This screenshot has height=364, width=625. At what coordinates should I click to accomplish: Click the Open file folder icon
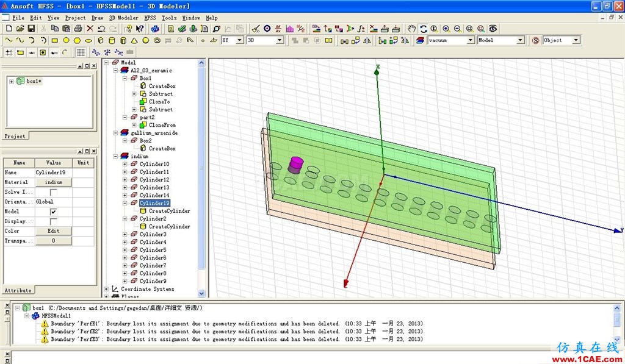tap(20, 29)
